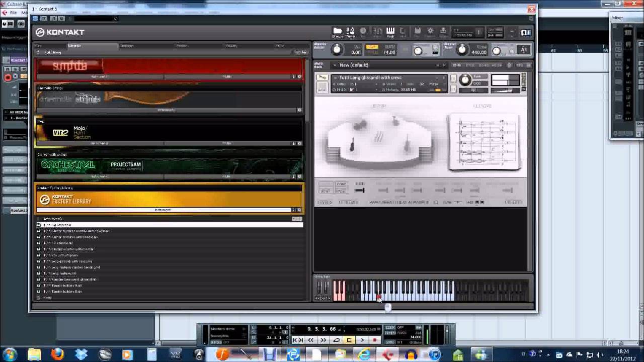
Task: Go to previous marker in Cubase transport
Action: (295, 340)
